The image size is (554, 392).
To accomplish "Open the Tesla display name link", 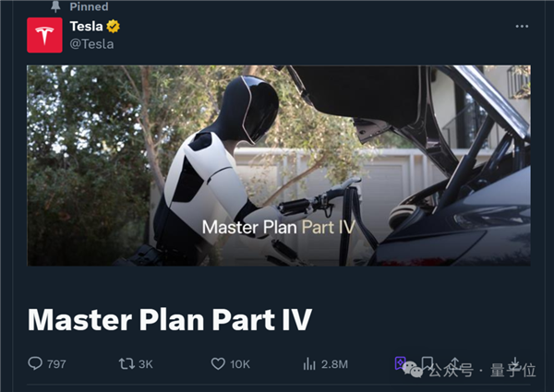I will click(86, 27).
